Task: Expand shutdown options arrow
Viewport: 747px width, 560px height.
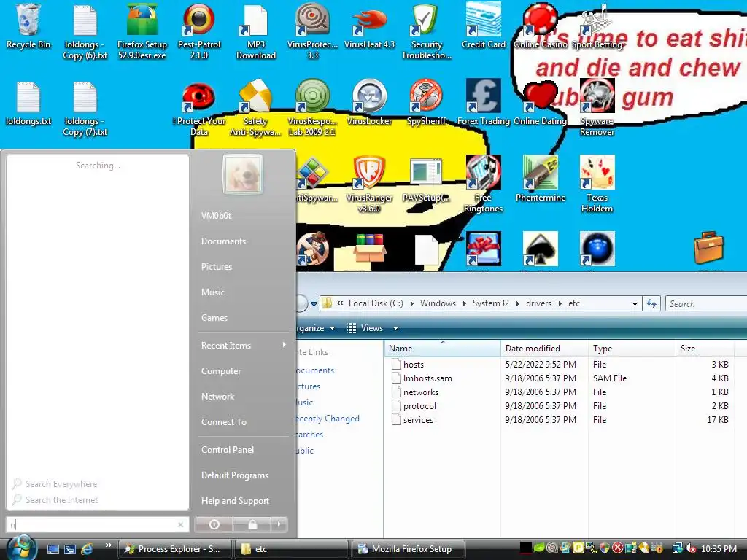Action: [279, 524]
